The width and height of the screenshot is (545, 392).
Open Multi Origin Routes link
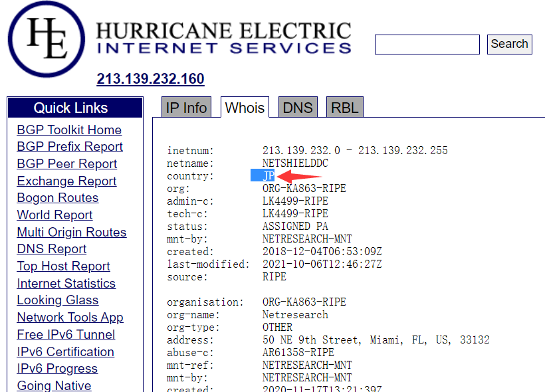[x=72, y=232]
